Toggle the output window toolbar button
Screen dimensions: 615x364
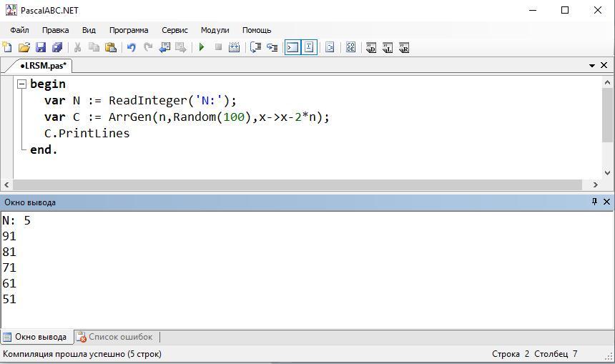point(292,47)
